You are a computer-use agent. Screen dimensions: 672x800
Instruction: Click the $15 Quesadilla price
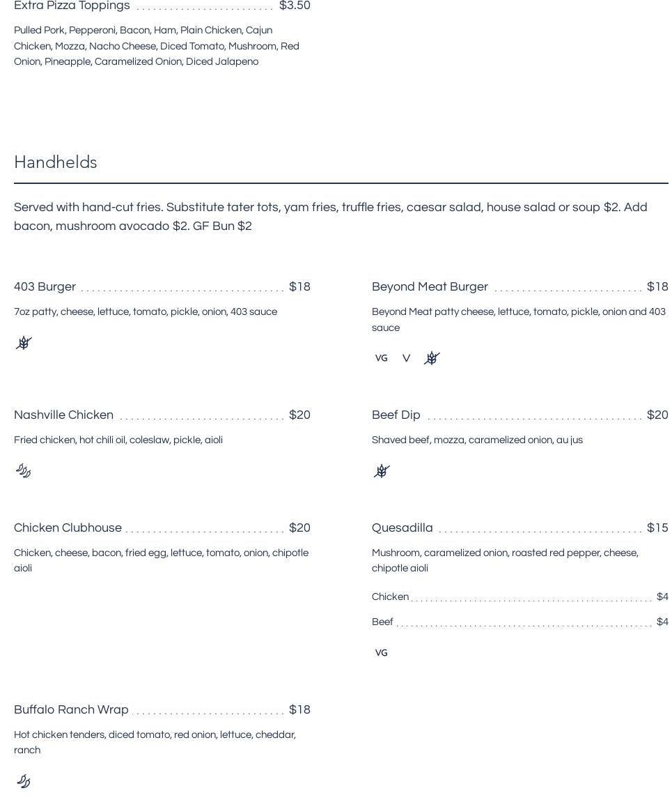(x=657, y=528)
